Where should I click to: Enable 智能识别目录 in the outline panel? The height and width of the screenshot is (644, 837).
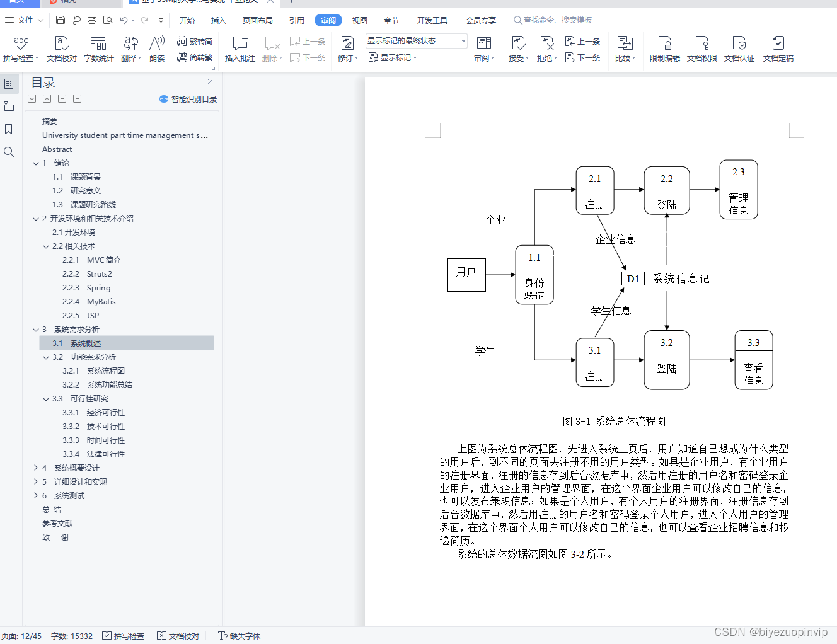tap(188, 99)
